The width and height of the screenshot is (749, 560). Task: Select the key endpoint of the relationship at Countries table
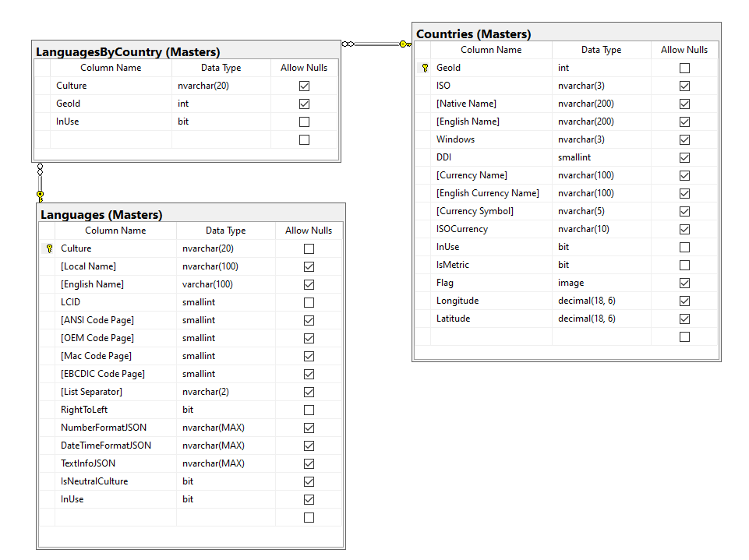405,44
